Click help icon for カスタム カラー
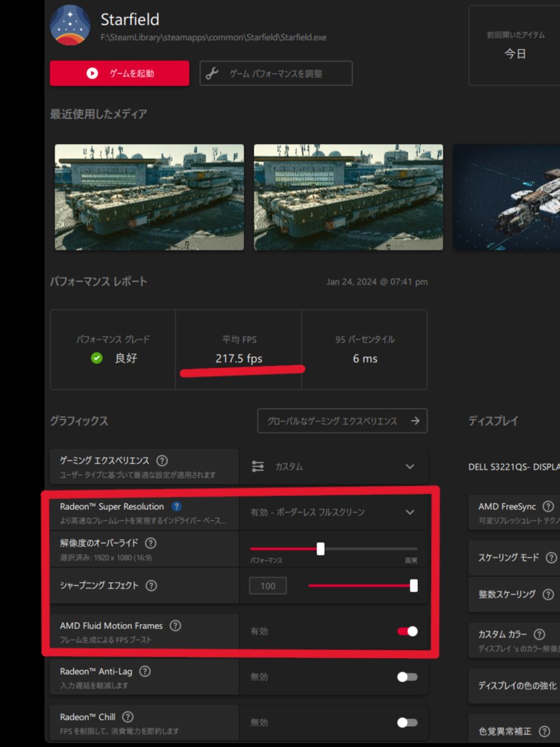This screenshot has height=747, width=560. pos(540,634)
